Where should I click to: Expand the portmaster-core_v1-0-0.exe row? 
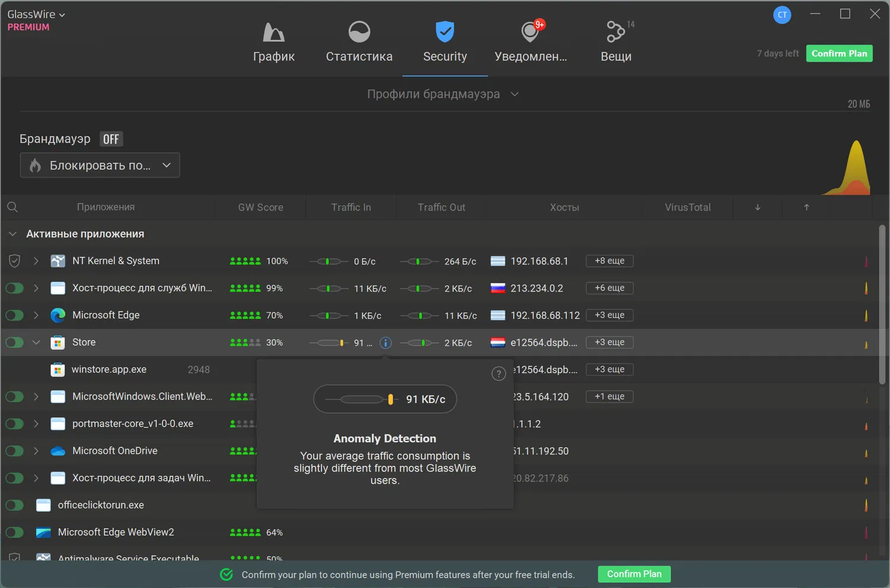pyautogui.click(x=36, y=424)
